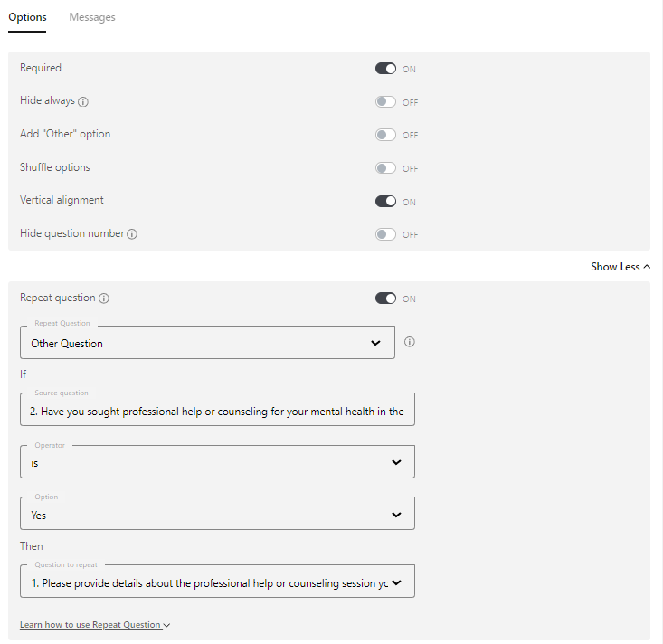Open the Operator dropdown showing "is"

[217, 462]
